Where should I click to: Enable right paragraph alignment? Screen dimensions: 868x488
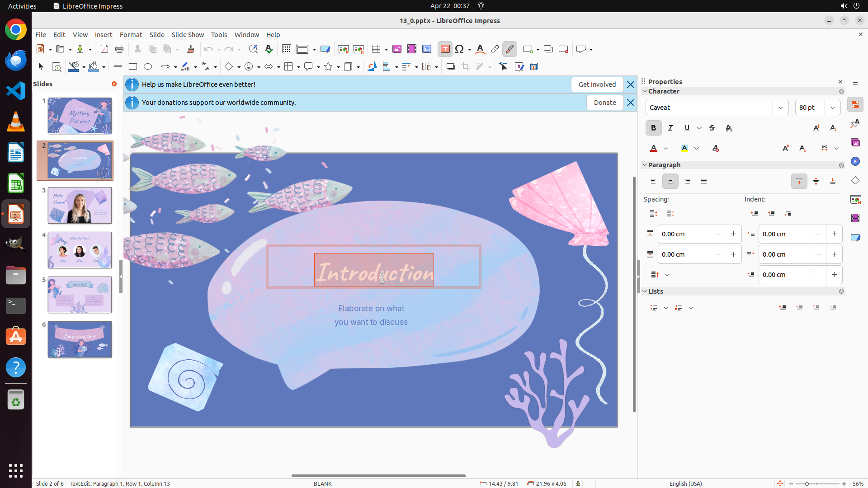click(x=687, y=182)
